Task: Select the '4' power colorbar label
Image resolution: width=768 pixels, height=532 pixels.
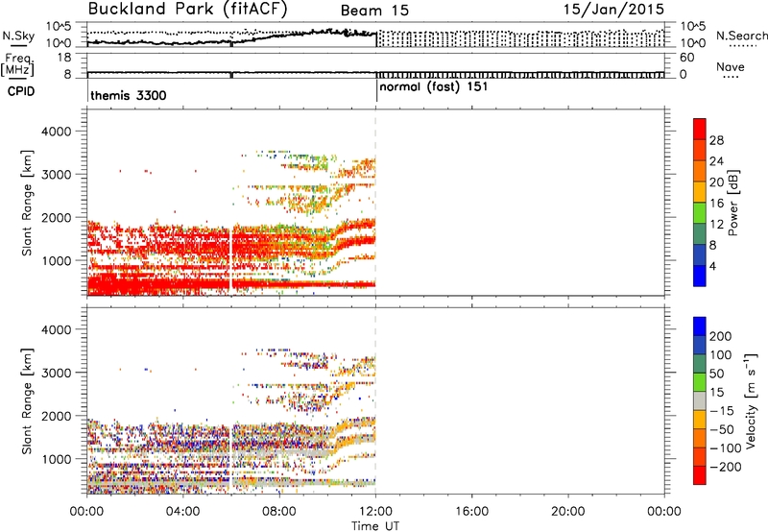Action: coord(712,266)
